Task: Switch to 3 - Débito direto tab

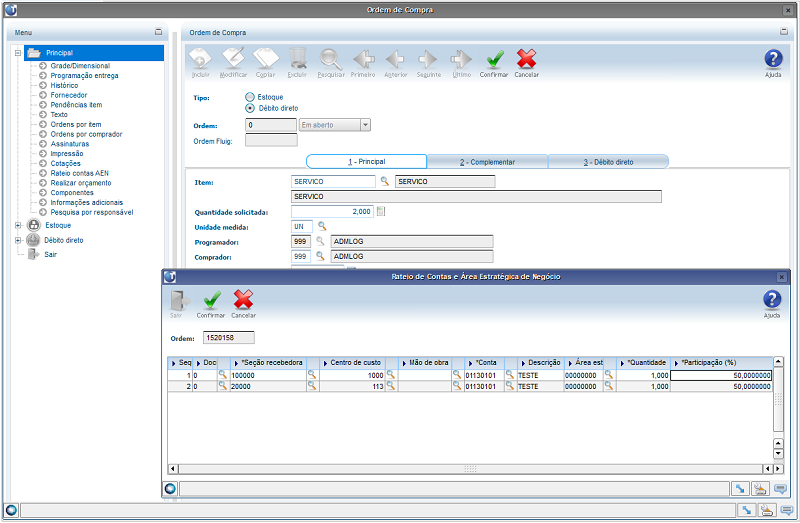Action: pos(608,162)
